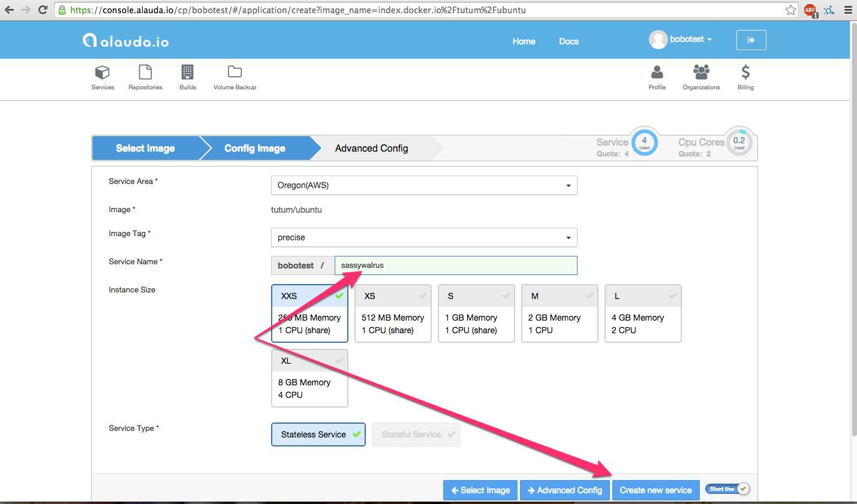The height and width of the screenshot is (504, 857).
Task: Select XXS instance size
Action: tap(309, 313)
